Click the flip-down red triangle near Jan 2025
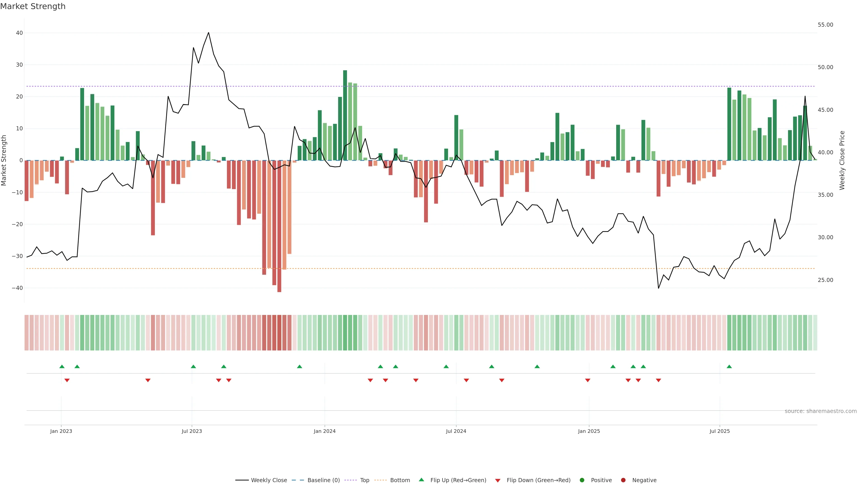868x488 pixels. click(588, 380)
